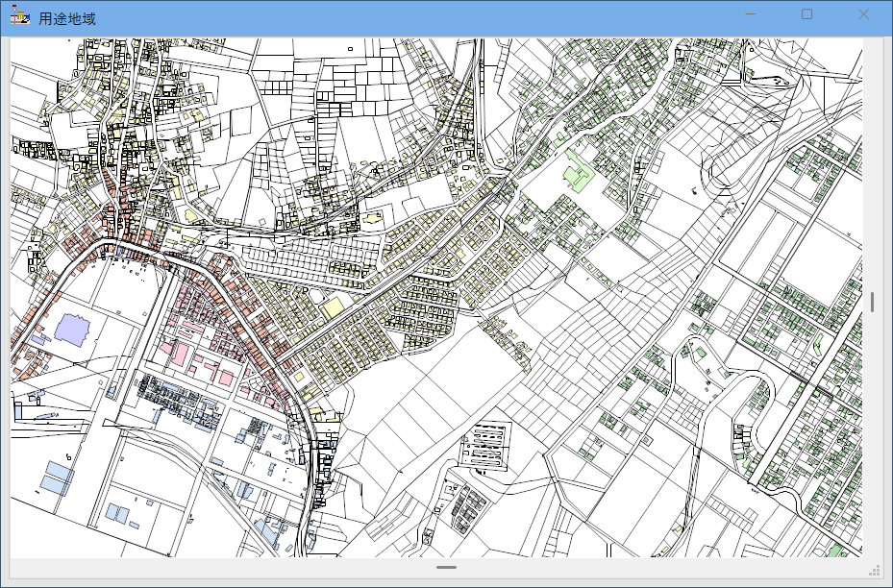Click the vertical scrollbar track below the thumb

coord(872,432)
